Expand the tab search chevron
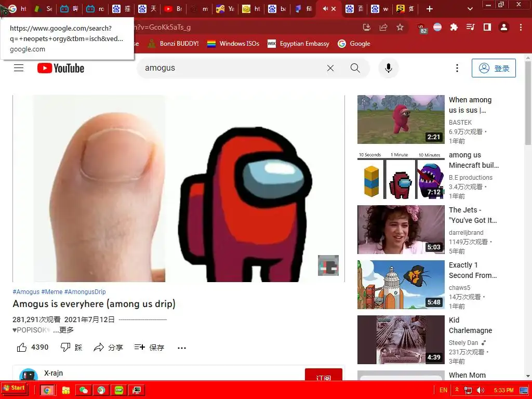Viewport: 532px width, 399px height. (x=470, y=9)
